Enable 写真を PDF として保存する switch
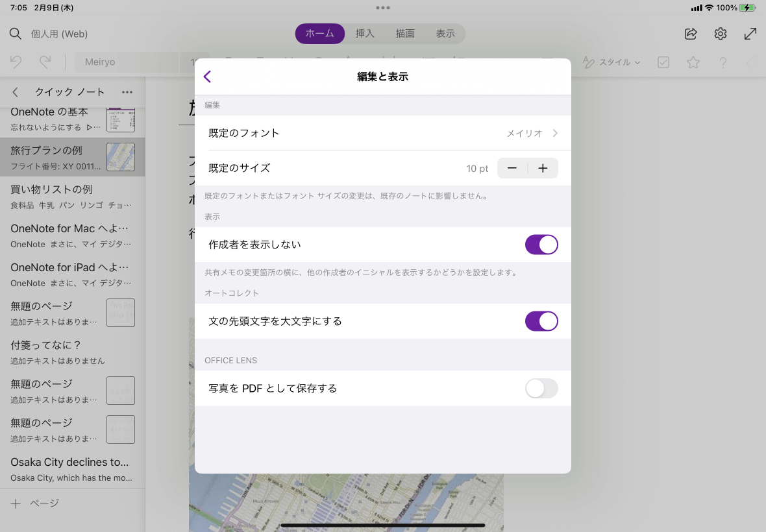 click(541, 389)
